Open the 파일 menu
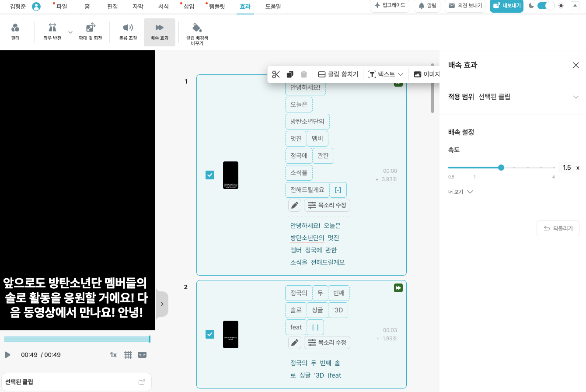 [62, 7]
